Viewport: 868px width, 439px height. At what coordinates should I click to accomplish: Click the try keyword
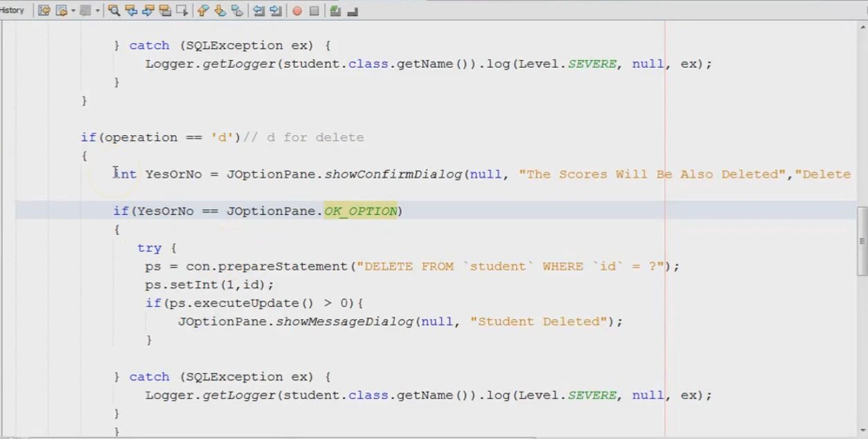click(149, 248)
